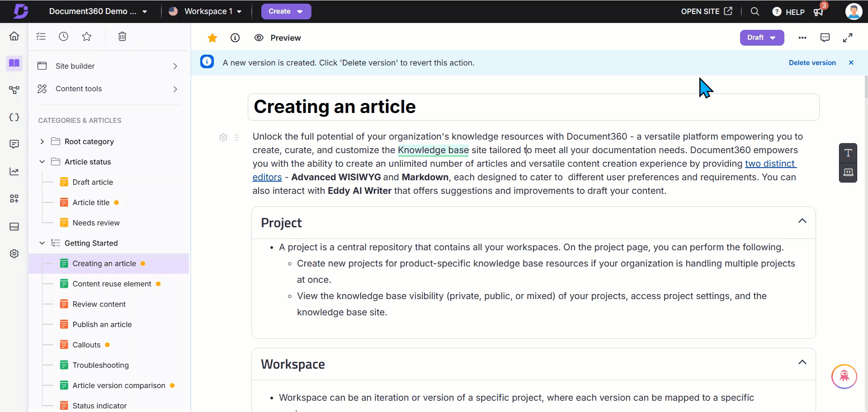
Task: Open the Eddy AI assistant icon
Action: tap(844, 376)
